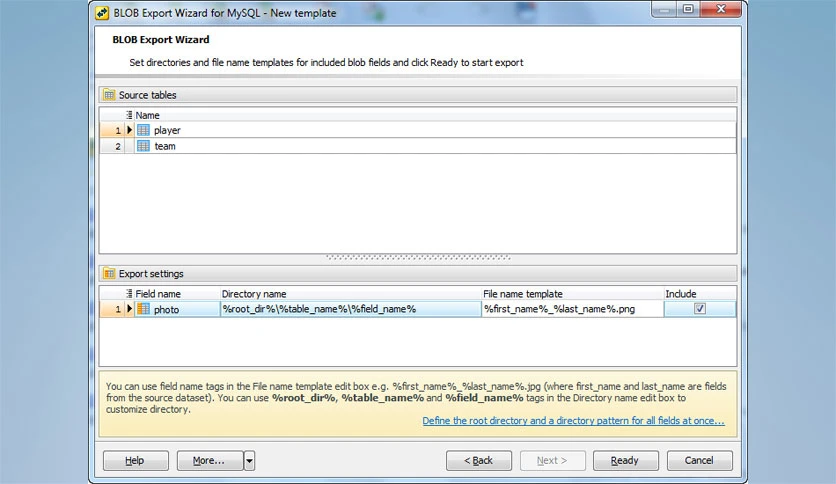Maximize the wizard window
Viewport: 836px width, 484px height.
click(x=688, y=9)
